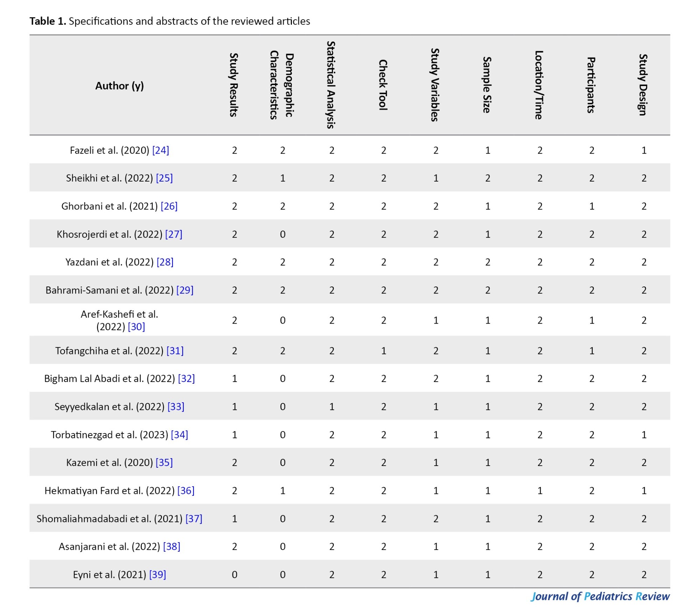The width and height of the screenshot is (700, 616).
Task: Select 'Bahrami-Samani et al. (2022)' author text
Action: (x=110, y=290)
